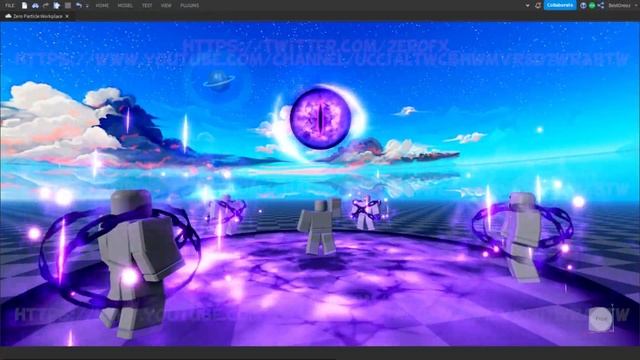Viewport: 640px width, 360px height.
Task: Click the blue cloud open icon
Action: pyautogui.click(x=36, y=5)
